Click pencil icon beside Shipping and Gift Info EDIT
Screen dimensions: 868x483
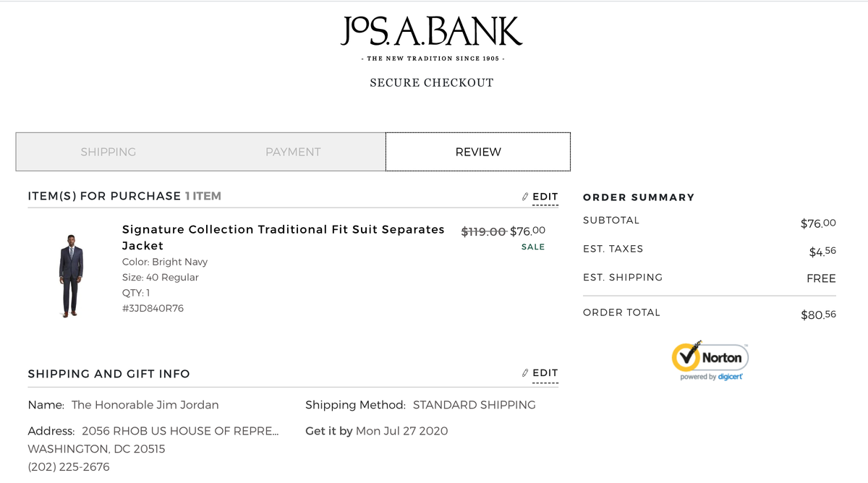pos(525,373)
